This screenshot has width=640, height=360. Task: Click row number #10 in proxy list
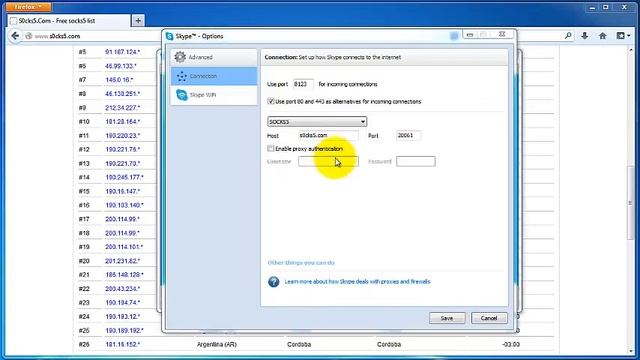tap(84, 122)
